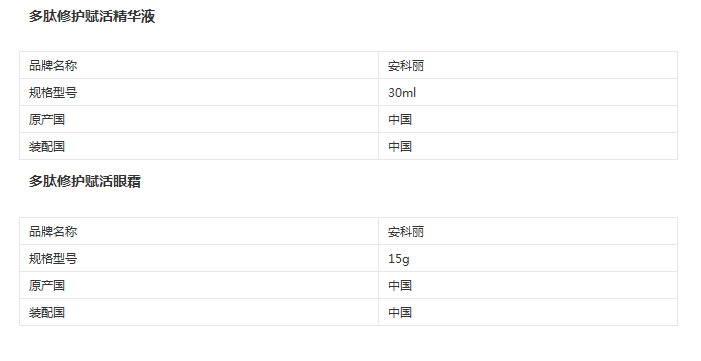Image resolution: width=701 pixels, height=361 pixels.
Task: Select 原产国 label in eye cream table
Action: (47, 285)
